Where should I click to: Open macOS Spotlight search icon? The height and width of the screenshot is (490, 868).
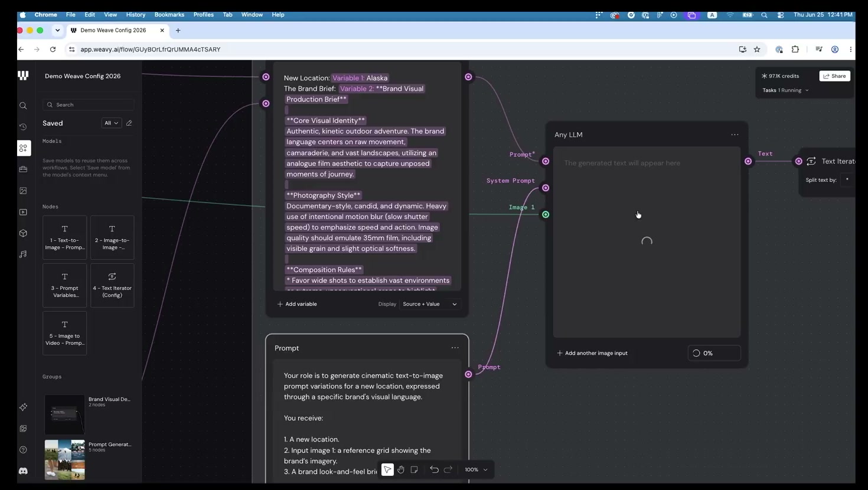(x=764, y=15)
